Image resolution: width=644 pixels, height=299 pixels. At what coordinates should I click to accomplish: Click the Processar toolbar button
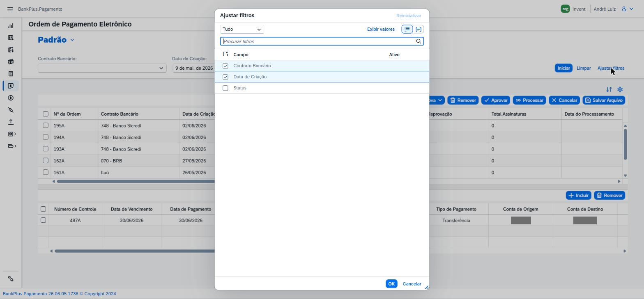(529, 100)
